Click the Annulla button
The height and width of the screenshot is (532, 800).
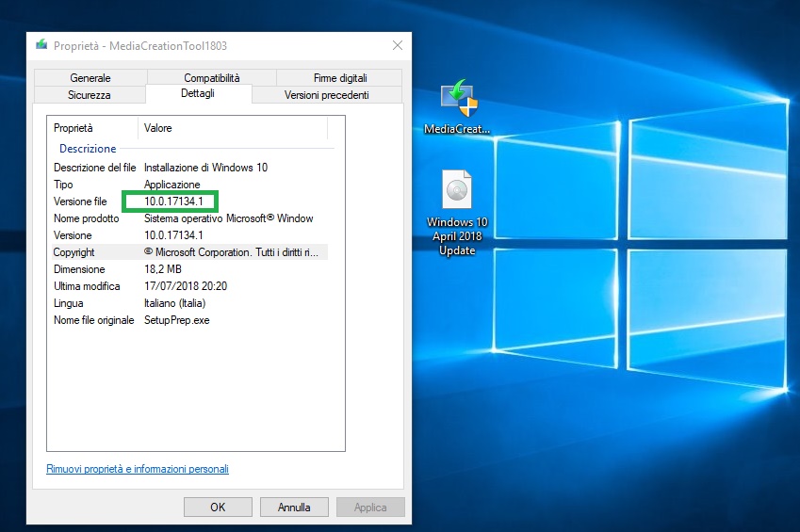[x=294, y=507]
